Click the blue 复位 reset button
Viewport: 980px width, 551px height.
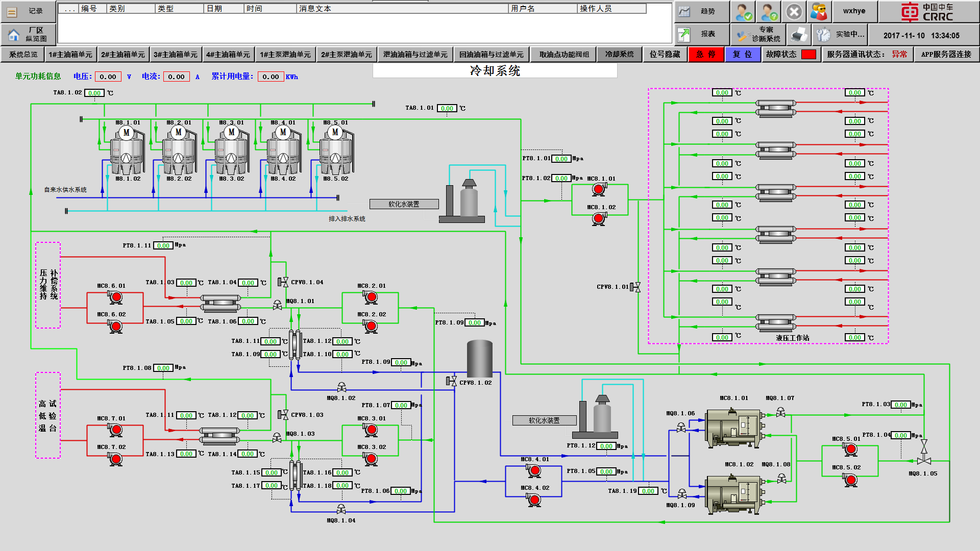(742, 55)
